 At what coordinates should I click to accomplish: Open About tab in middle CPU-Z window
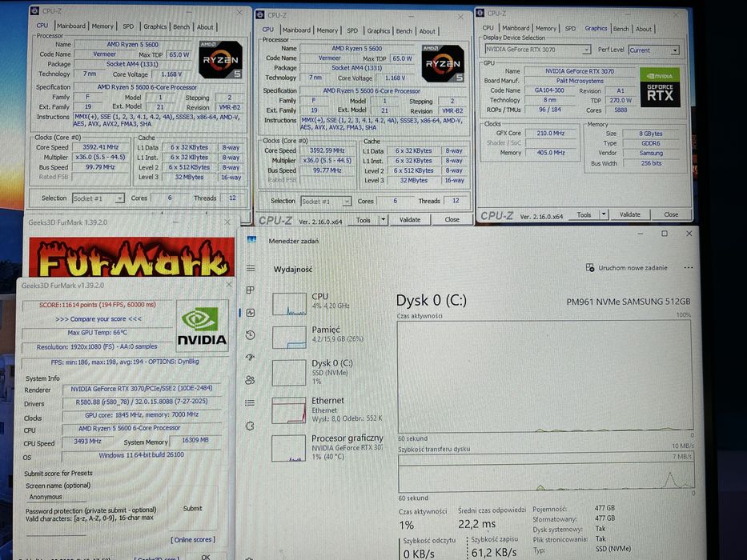[x=427, y=31]
